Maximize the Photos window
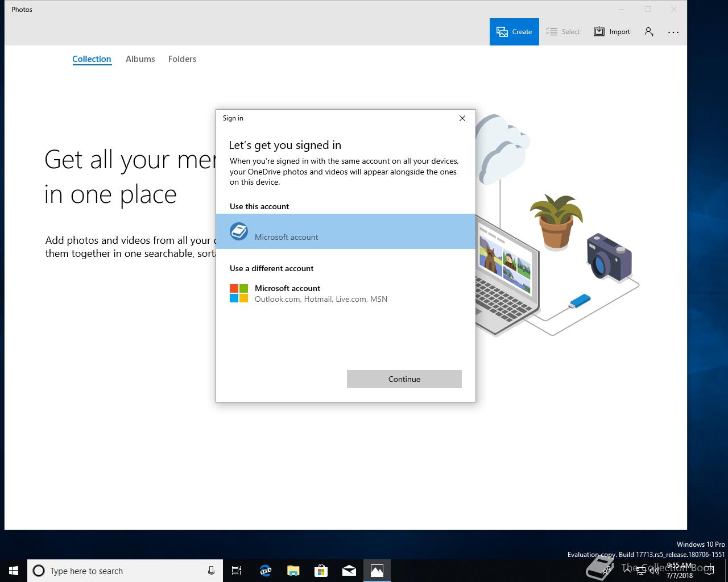 [648, 9]
